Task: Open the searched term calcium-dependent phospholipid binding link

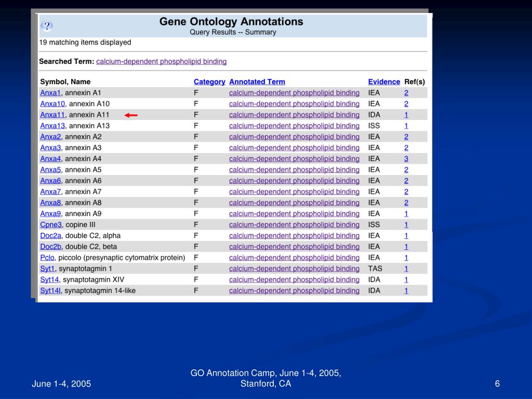Action: [161, 61]
